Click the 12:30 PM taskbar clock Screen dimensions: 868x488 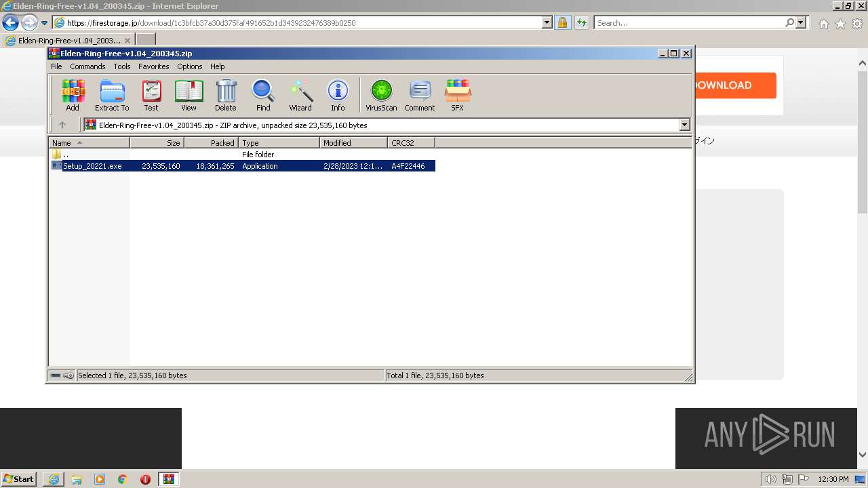pos(833,479)
